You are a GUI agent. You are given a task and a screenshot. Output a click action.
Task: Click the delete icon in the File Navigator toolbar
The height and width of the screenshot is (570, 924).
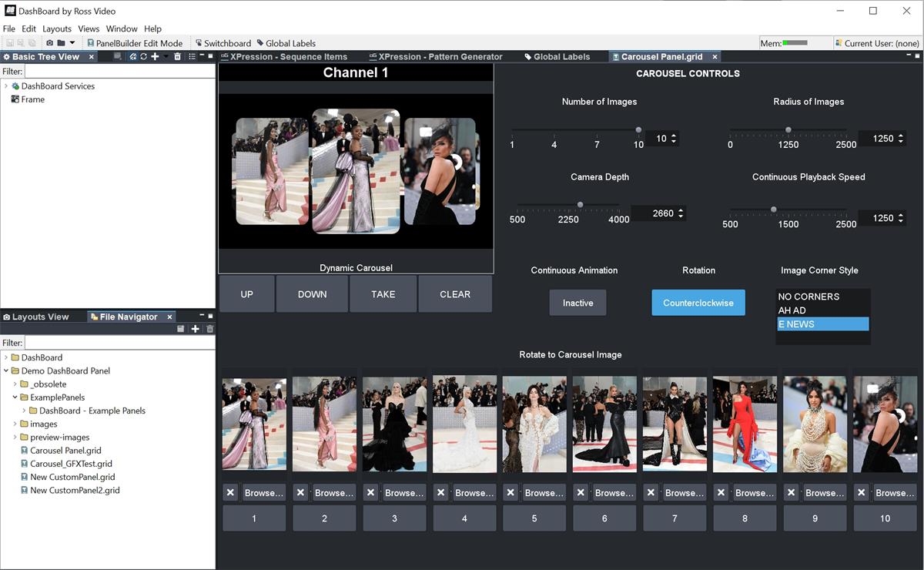[x=210, y=329]
